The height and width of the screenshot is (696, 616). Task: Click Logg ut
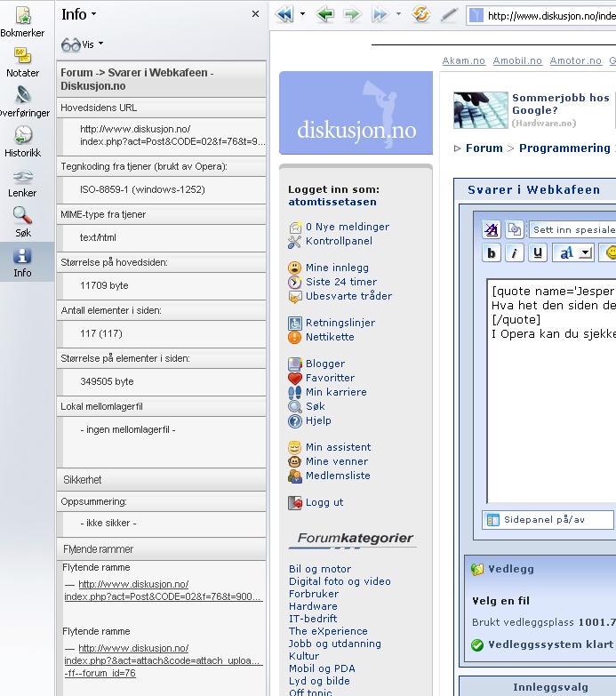[x=324, y=502]
